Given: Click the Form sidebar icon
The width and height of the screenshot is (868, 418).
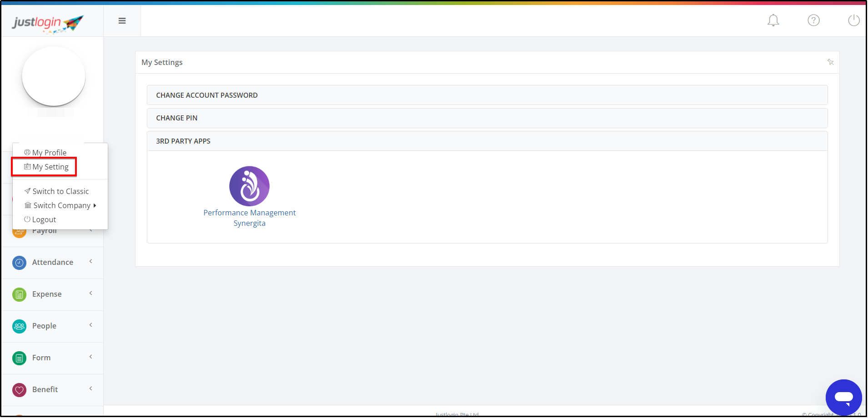Looking at the screenshot, I should [x=19, y=358].
